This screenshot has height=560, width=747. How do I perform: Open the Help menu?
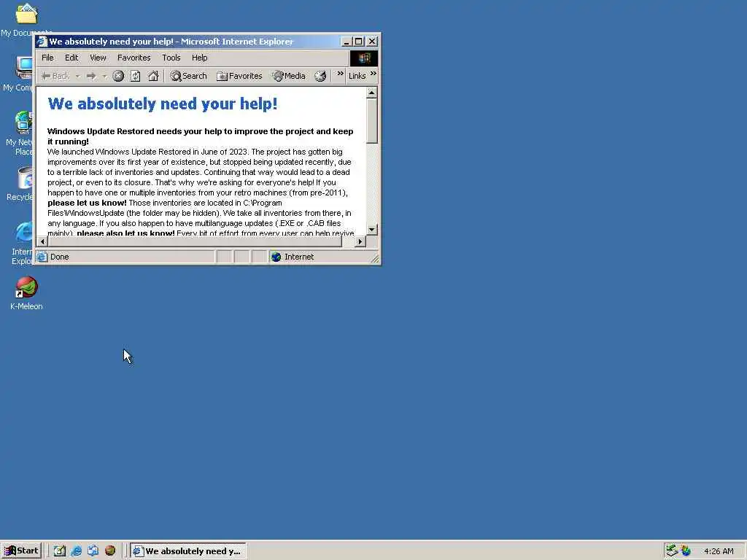click(x=200, y=58)
